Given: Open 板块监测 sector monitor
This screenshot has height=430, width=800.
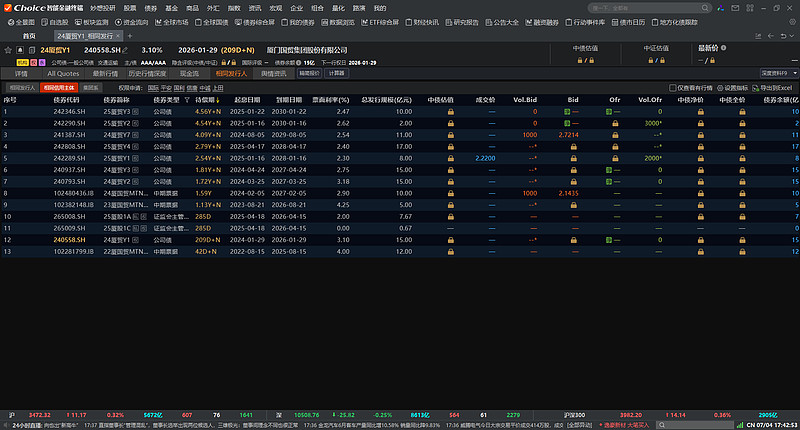Looking at the screenshot, I should click(x=92, y=22).
